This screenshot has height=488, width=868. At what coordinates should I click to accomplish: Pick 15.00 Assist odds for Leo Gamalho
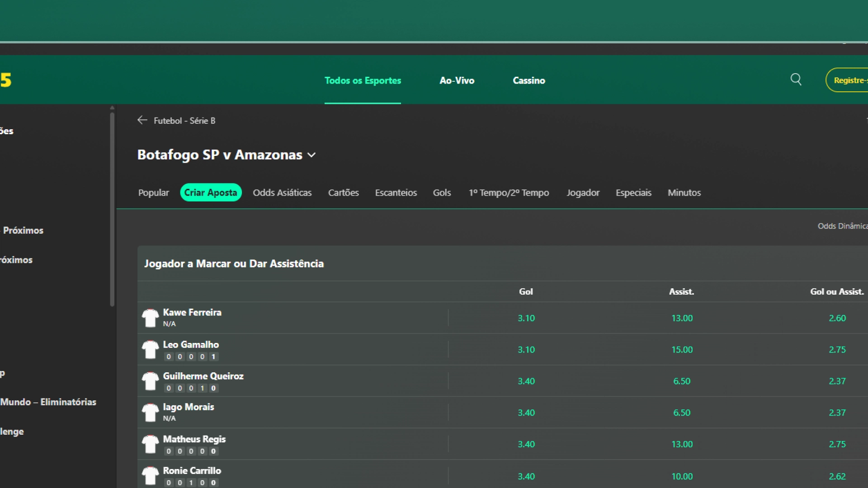point(682,349)
